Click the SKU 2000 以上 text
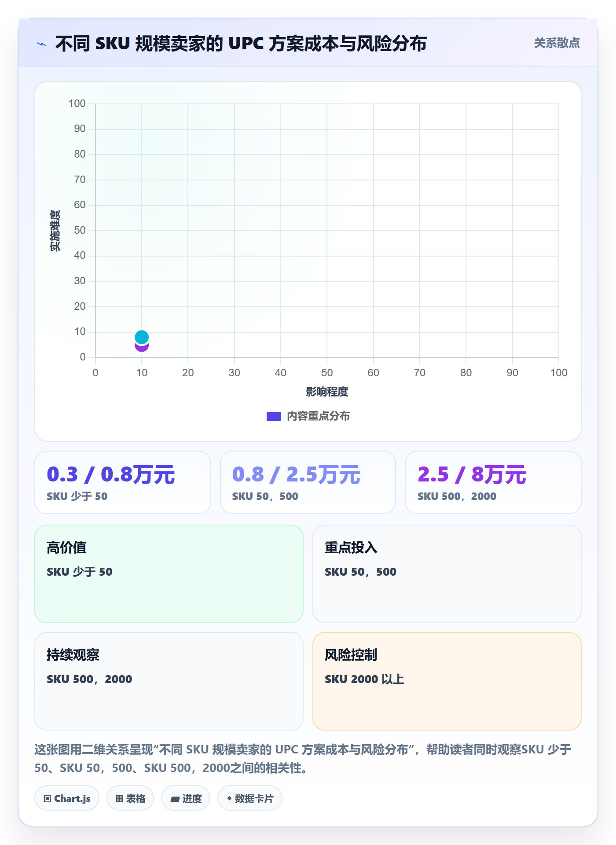The image size is (616, 845). click(364, 679)
